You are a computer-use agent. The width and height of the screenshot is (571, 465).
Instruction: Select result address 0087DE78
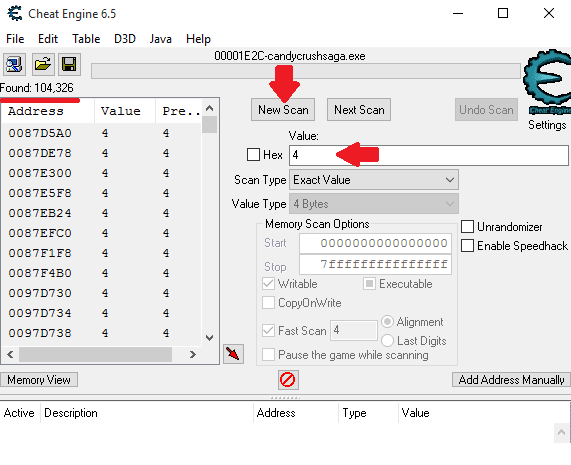pyautogui.click(x=40, y=153)
